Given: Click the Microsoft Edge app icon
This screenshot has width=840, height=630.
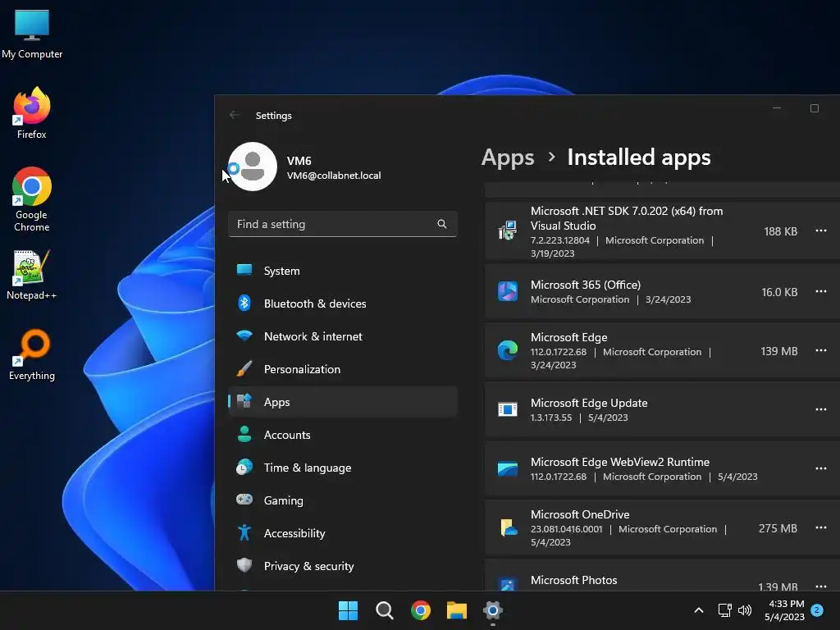Looking at the screenshot, I should tap(507, 350).
